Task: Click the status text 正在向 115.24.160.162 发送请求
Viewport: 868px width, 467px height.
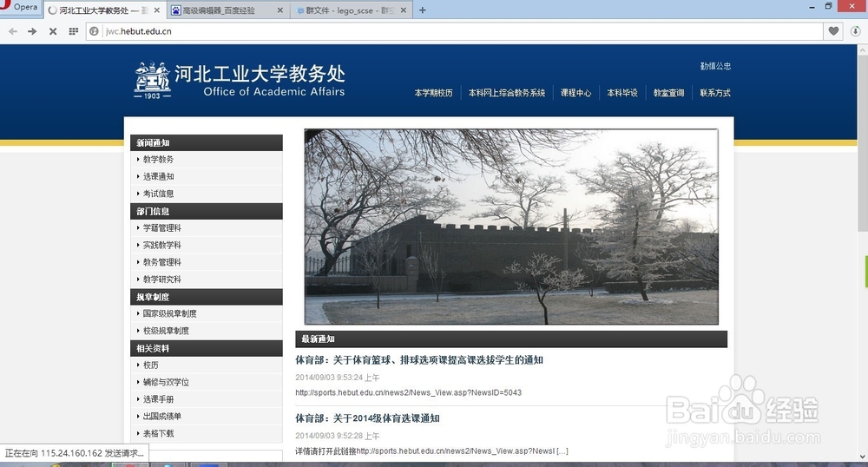Action: pyautogui.click(x=74, y=453)
